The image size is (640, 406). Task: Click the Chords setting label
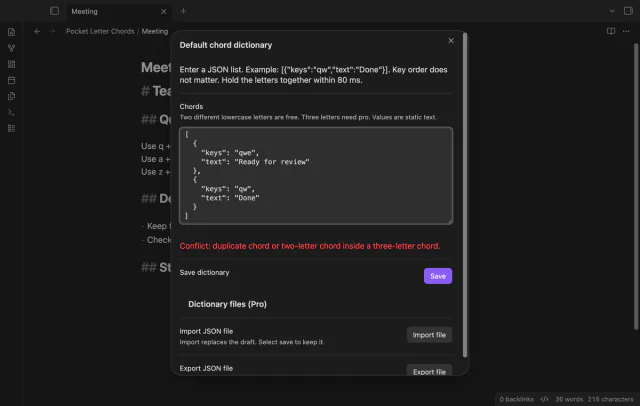[191, 106]
